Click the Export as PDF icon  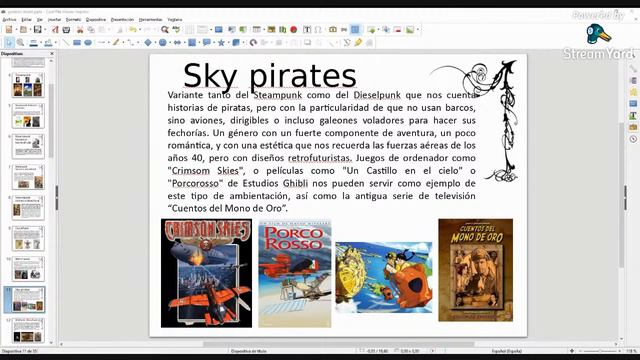point(55,29)
